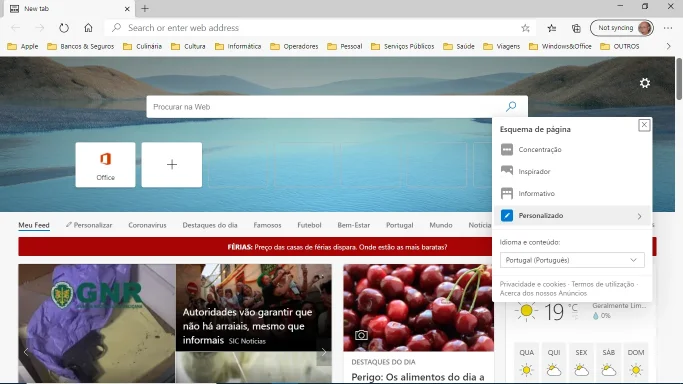Open the browser Settings and more menu
Viewport: 683px width, 384px height.
click(668, 28)
